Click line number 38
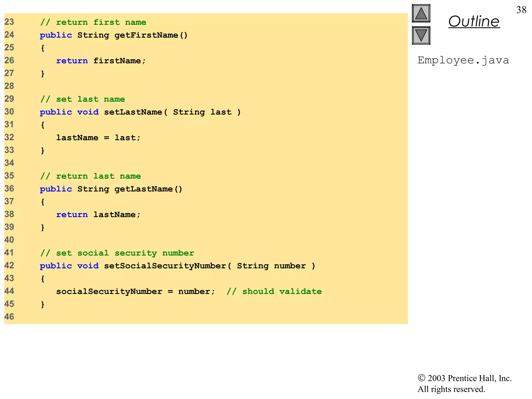Viewport: 532px width, 399px height. [x=9, y=214]
